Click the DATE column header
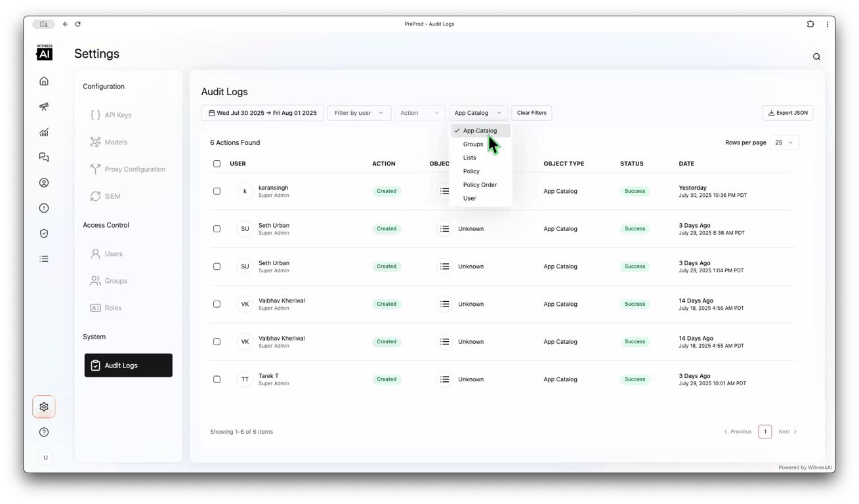859x504 pixels. [x=686, y=164]
